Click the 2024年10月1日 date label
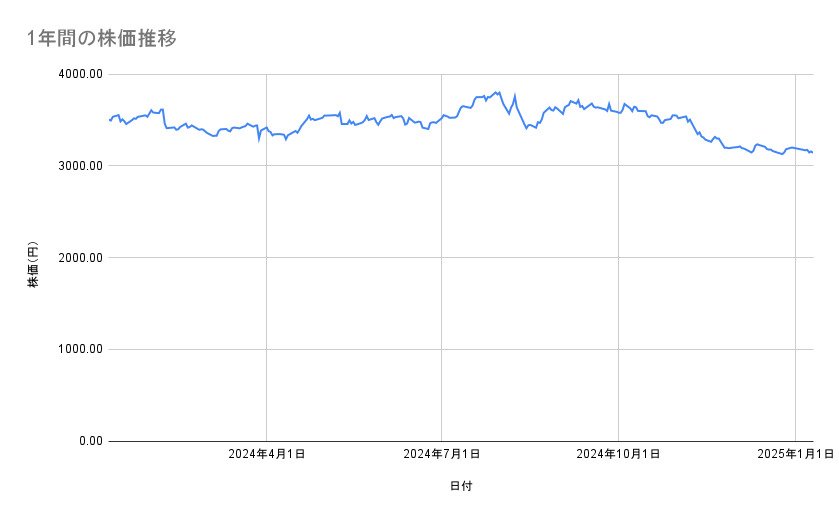Screen dimensions: 839x519 click(x=618, y=455)
